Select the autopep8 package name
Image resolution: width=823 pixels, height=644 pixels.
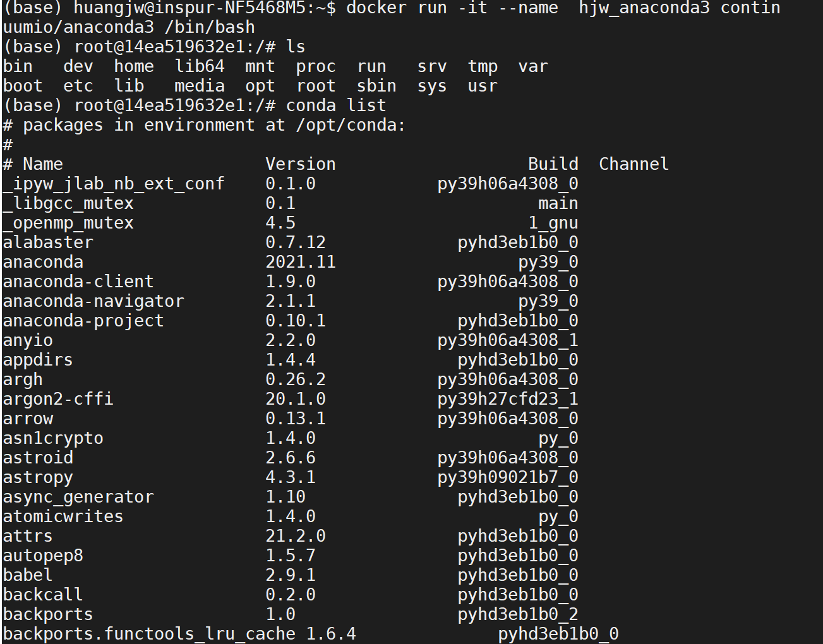point(43,556)
